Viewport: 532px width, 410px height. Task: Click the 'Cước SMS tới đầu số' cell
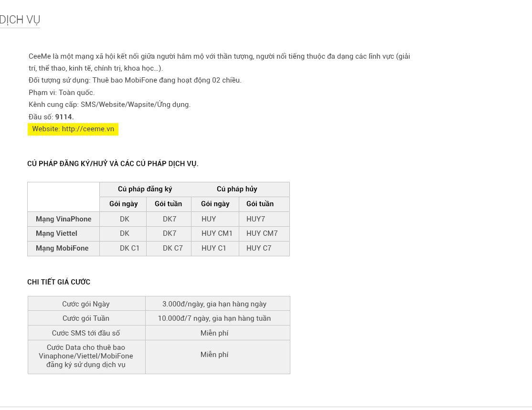pyautogui.click(x=86, y=333)
